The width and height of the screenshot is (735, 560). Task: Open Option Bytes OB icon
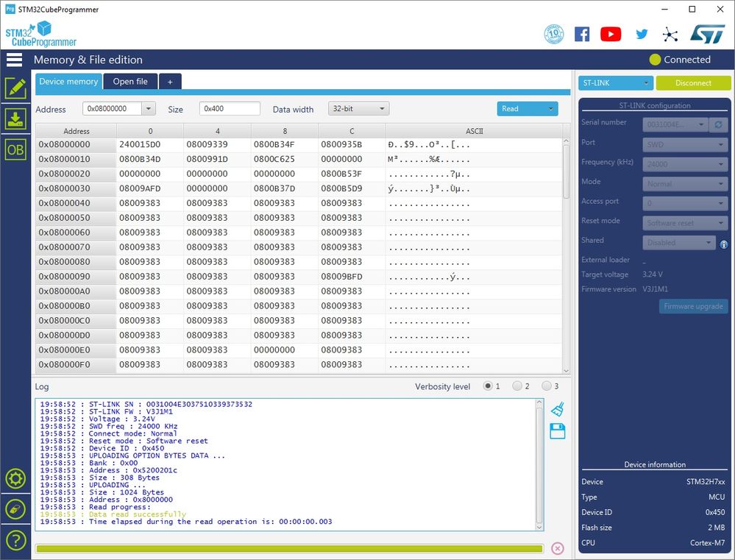[15, 149]
